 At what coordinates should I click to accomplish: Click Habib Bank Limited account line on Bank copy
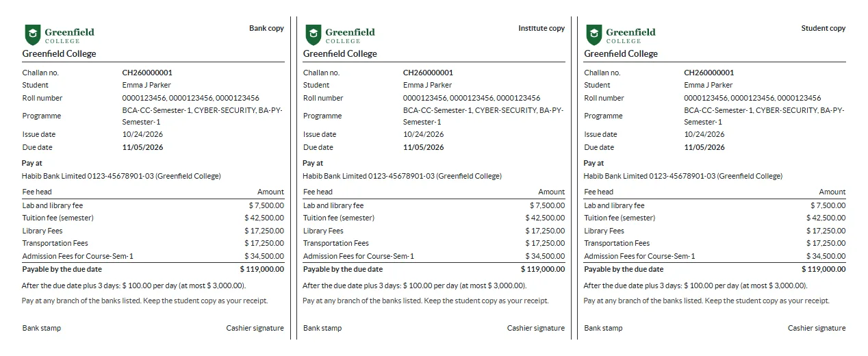click(x=121, y=176)
